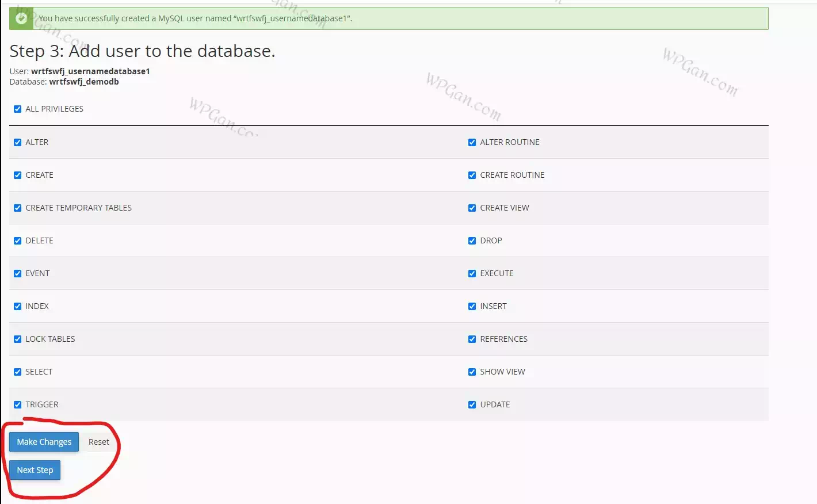
Task: Toggle the EXECUTE privilege checkbox
Action: [472, 273]
